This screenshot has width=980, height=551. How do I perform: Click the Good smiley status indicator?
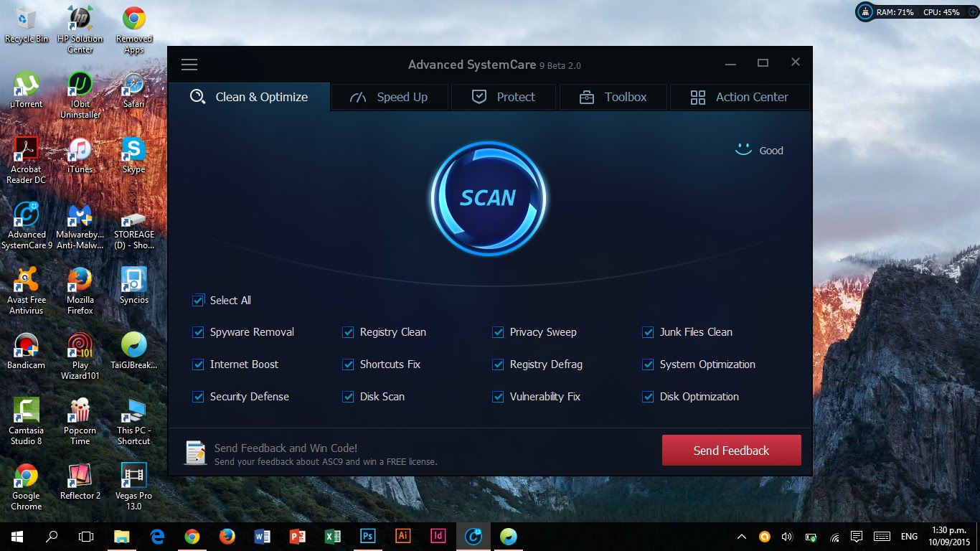tap(759, 151)
